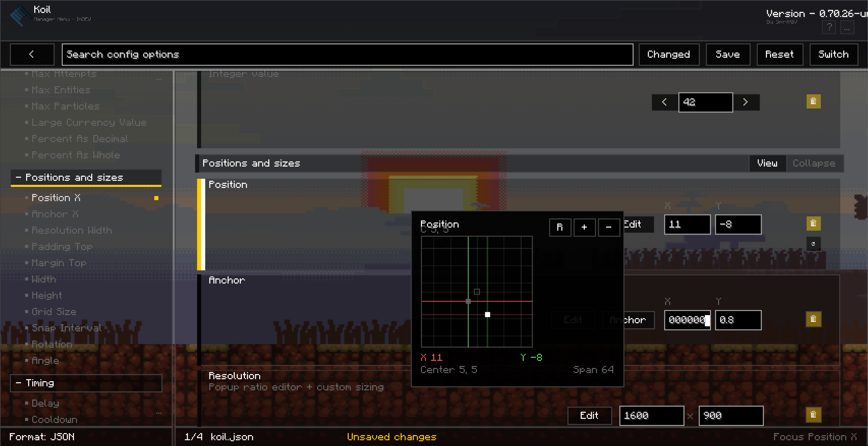868x446 pixels.
Task: Select Position X in the sidebar
Action: [x=56, y=198]
